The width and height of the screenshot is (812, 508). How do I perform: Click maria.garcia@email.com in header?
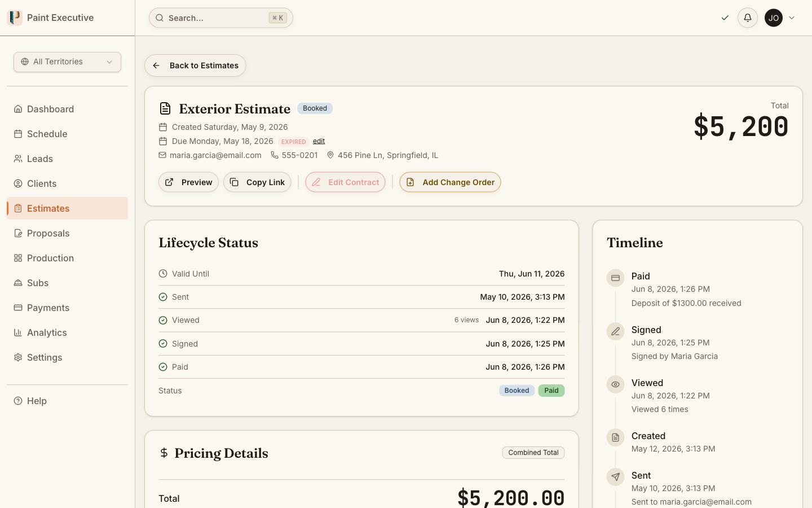[215, 155]
